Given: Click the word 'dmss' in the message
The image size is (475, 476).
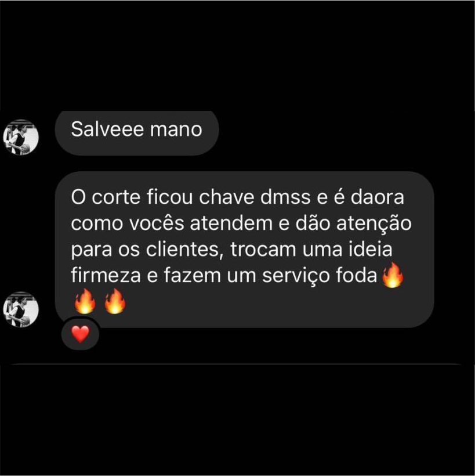Looking at the screenshot, I should click(x=285, y=197).
